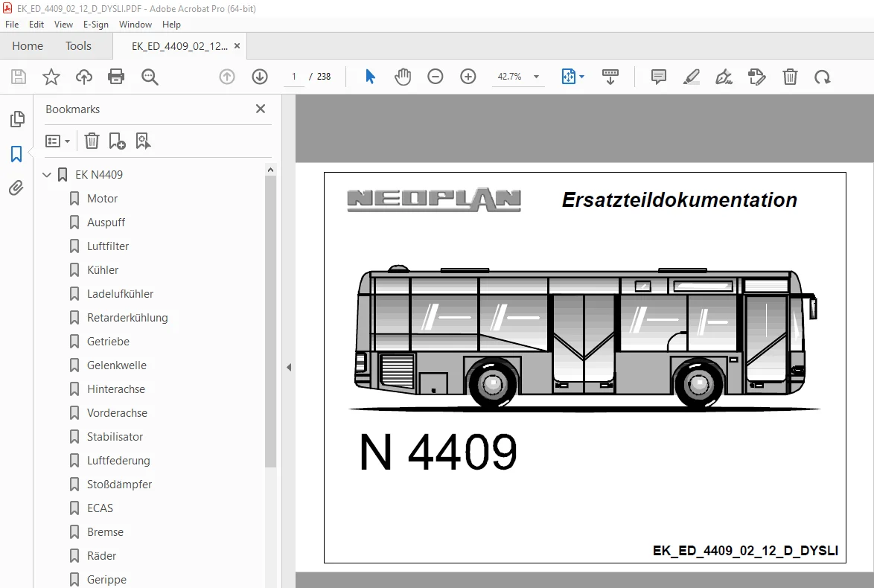Add a sticky note comment
This screenshot has width=874, height=588.
pos(658,77)
